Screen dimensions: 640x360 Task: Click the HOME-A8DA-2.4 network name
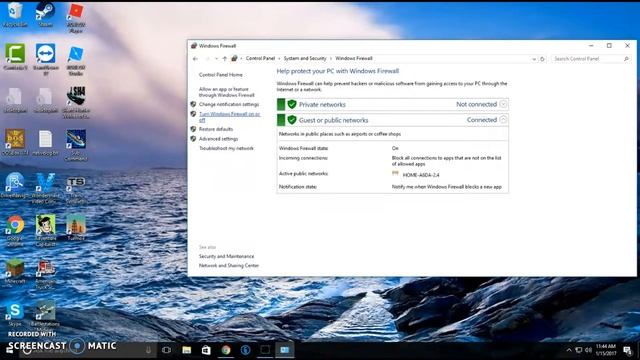pos(421,175)
